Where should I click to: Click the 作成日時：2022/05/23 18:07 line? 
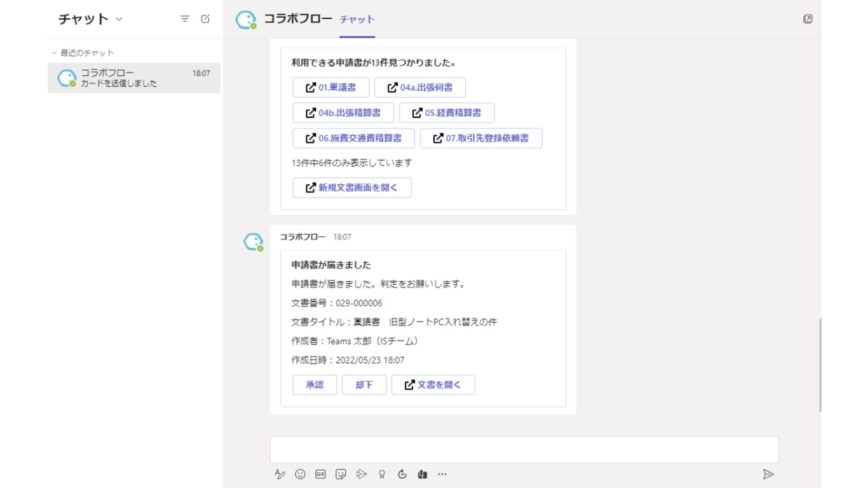click(x=348, y=360)
